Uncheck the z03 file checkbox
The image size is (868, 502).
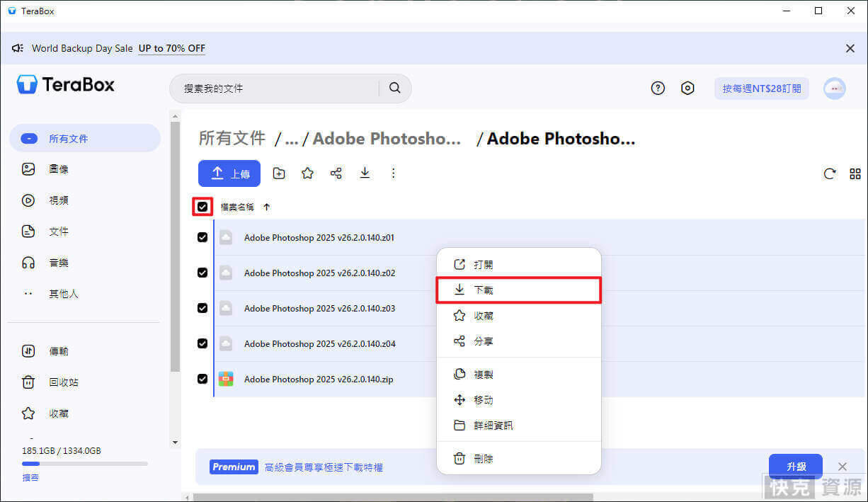click(x=202, y=308)
